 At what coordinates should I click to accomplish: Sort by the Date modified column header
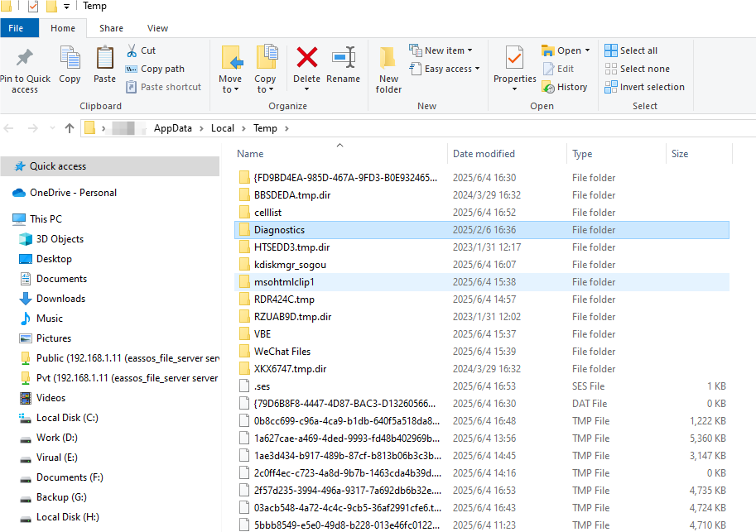point(484,154)
